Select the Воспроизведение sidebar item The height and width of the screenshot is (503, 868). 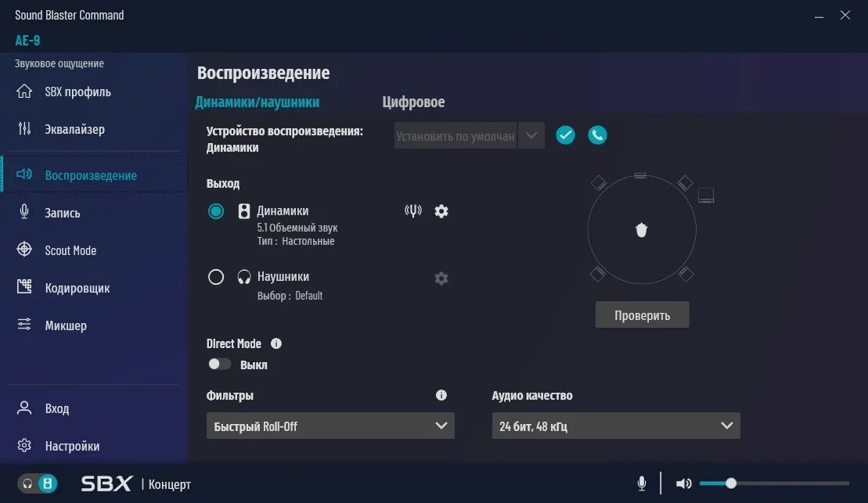[94, 175]
